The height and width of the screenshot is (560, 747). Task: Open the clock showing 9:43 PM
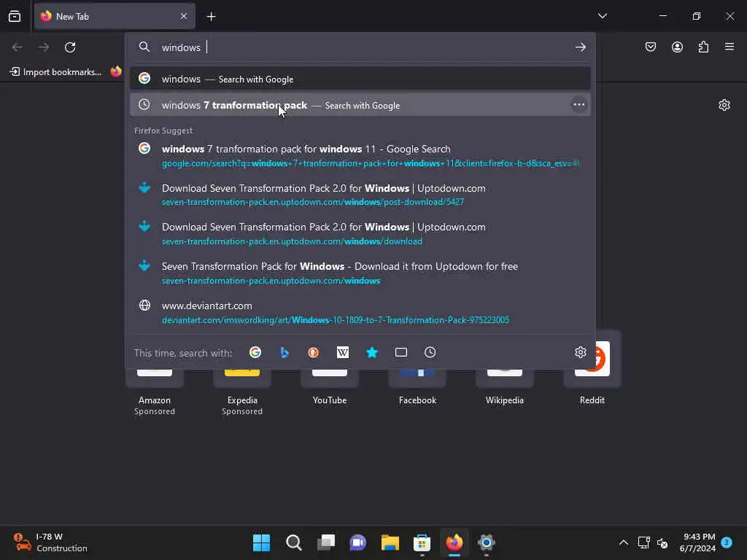pos(697,542)
